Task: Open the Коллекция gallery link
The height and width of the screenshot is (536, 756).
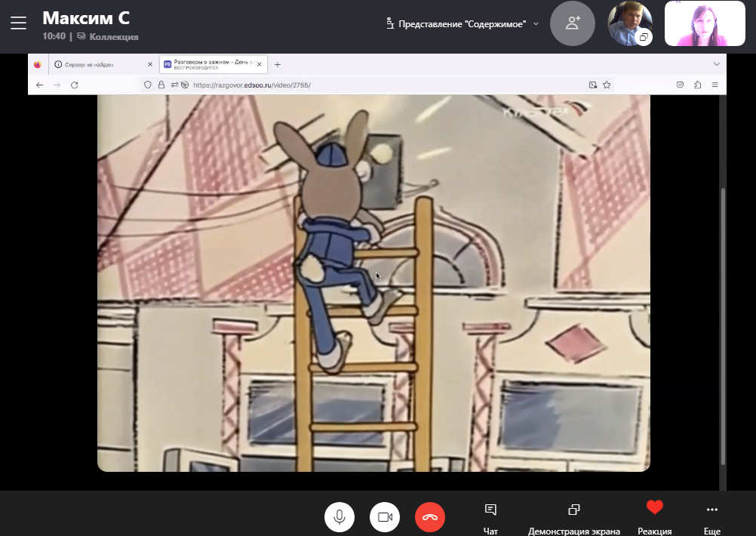Action: pos(108,37)
